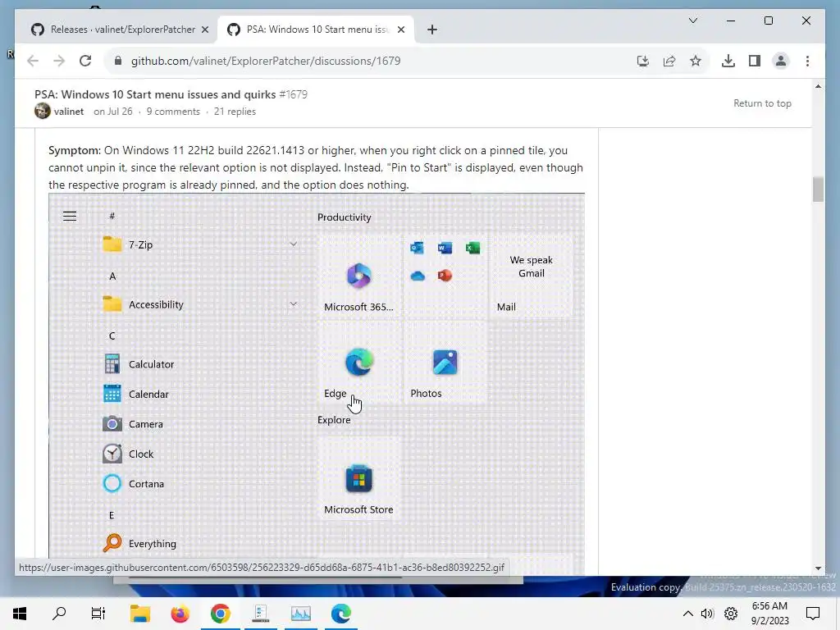Bookmark this page with the star icon

pyautogui.click(x=696, y=61)
